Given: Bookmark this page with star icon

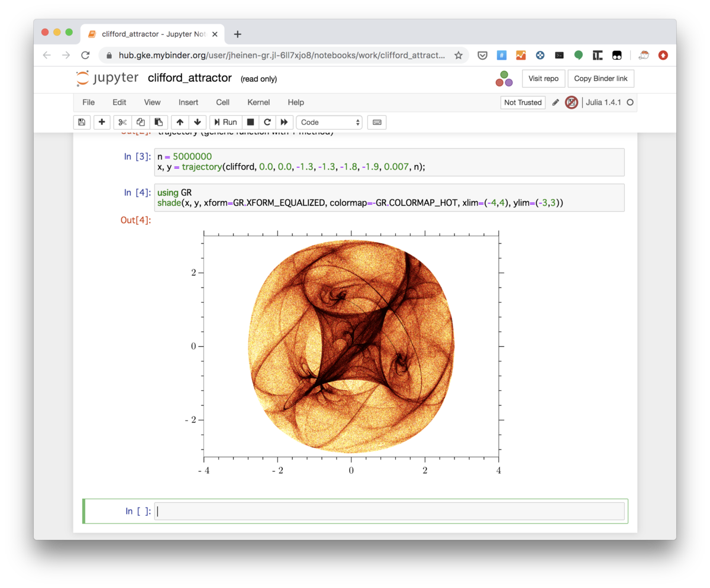Looking at the screenshot, I should [x=458, y=55].
